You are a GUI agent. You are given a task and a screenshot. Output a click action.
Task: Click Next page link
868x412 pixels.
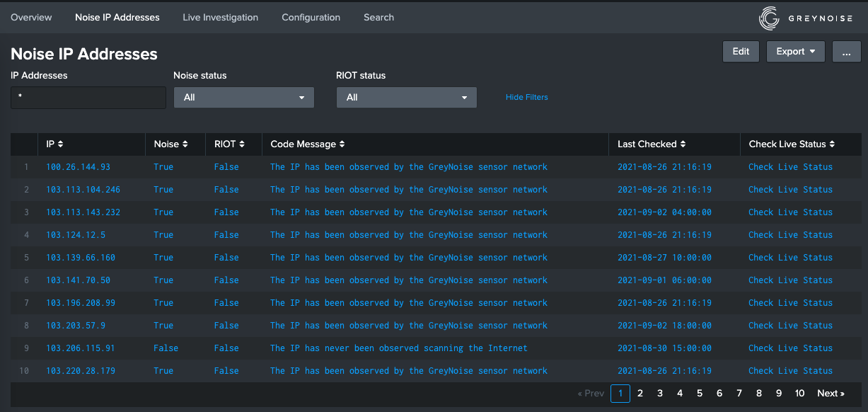[831, 394]
